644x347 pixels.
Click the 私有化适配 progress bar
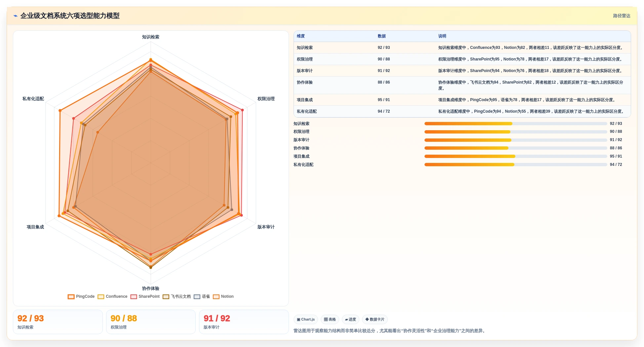click(x=516, y=165)
